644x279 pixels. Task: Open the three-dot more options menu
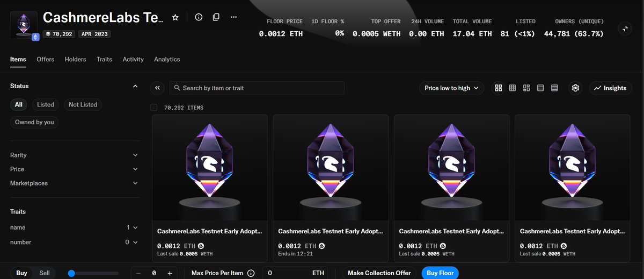click(233, 17)
